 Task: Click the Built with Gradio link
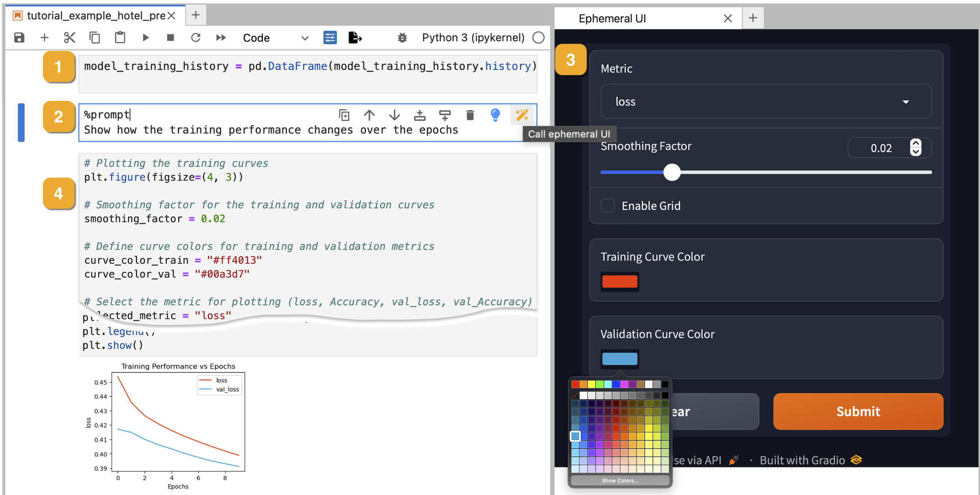coord(811,460)
